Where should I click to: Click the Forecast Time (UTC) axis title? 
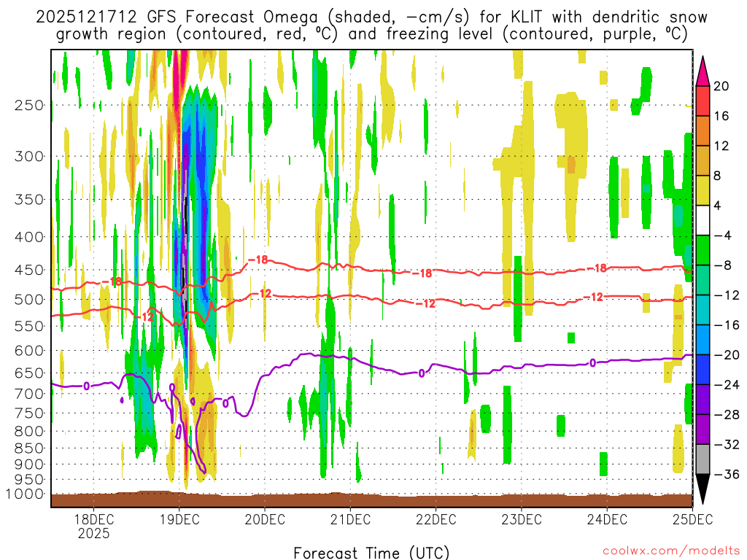(371, 553)
